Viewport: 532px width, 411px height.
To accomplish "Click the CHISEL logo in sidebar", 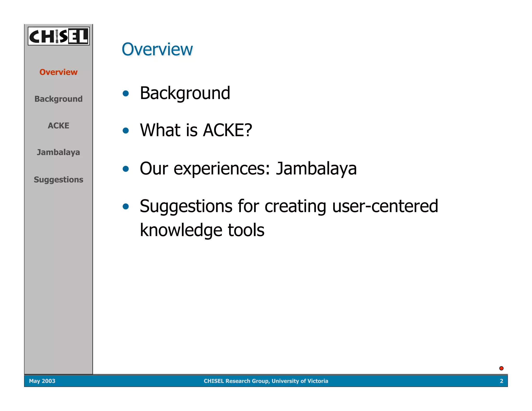I will [x=59, y=36].
